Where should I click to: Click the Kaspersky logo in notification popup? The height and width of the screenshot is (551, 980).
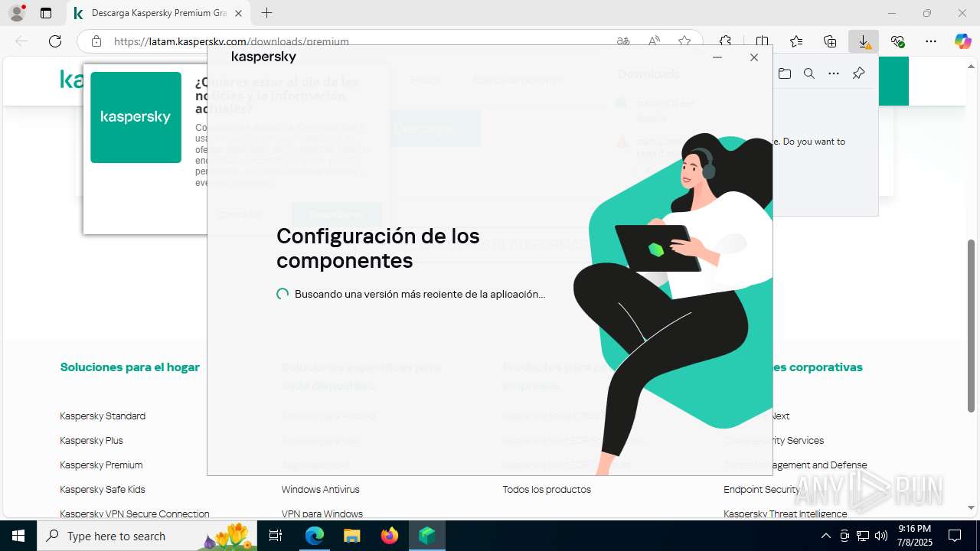point(136,117)
